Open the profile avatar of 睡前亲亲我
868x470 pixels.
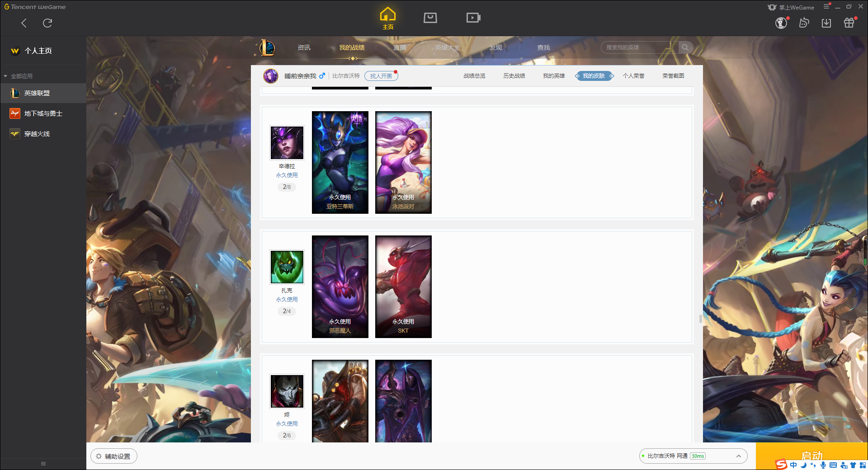click(x=271, y=76)
